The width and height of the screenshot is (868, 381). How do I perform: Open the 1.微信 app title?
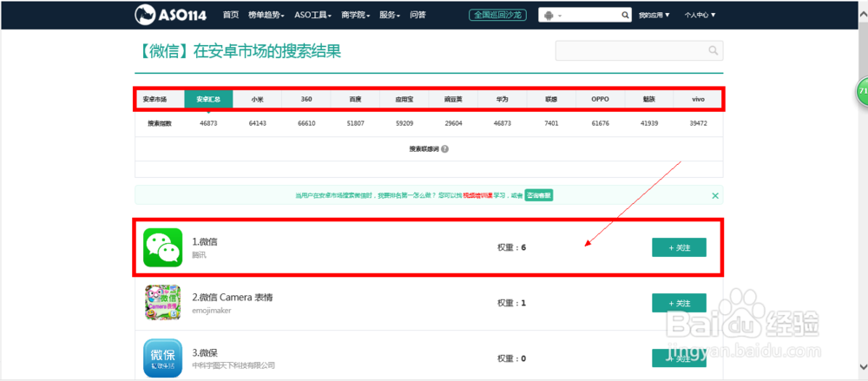tap(205, 242)
